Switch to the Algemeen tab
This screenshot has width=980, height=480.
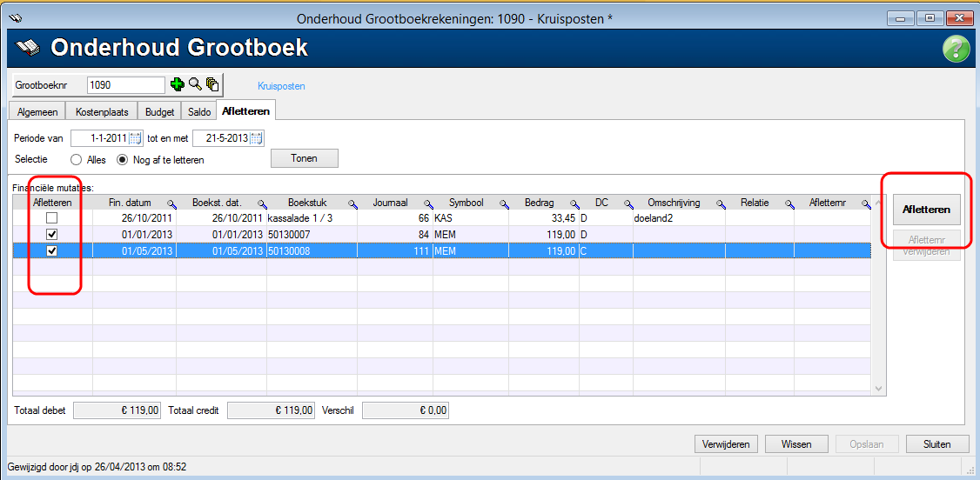pyautogui.click(x=38, y=112)
